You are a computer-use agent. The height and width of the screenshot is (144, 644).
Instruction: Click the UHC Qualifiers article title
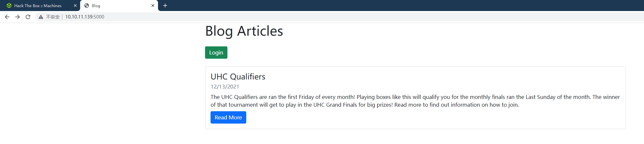[238, 77]
